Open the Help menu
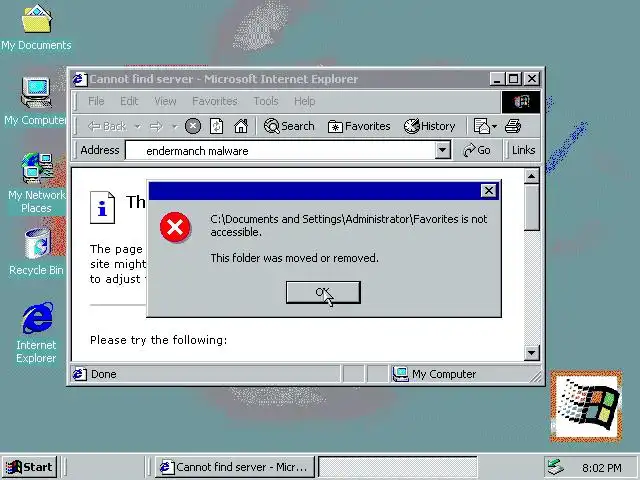Image resolution: width=640 pixels, height=480 pixels. [x=304, y=101]
